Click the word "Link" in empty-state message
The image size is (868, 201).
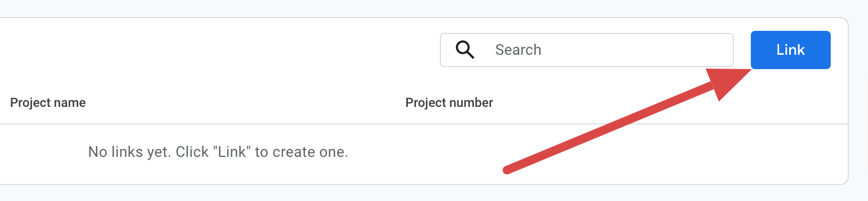click(232, 152)
